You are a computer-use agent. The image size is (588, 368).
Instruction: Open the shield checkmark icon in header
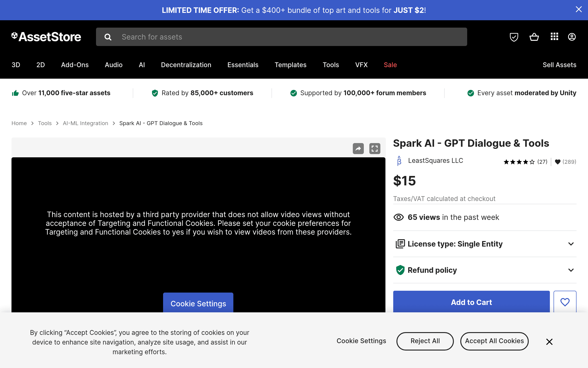(x=514, y=37)
